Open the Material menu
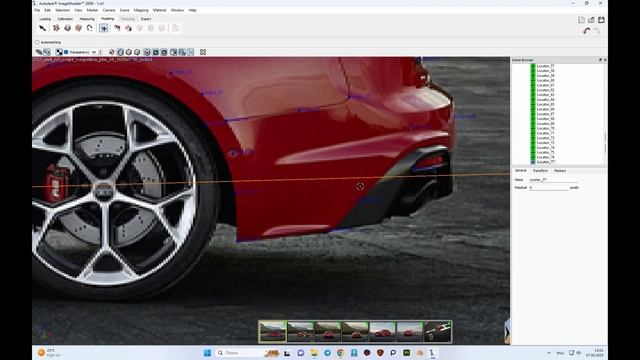Viewport: 640px width, 360px height. pos(160,10)
